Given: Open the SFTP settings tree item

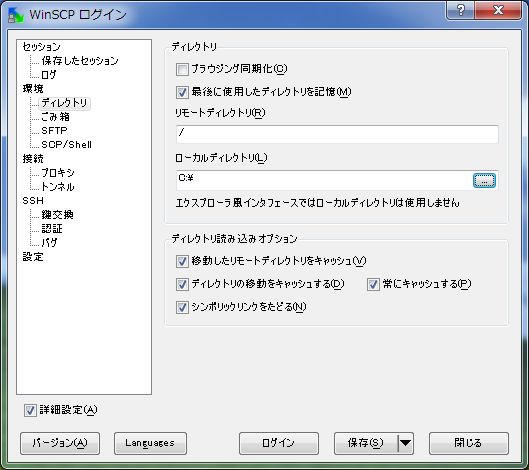Looking at the screenshot, I should [54, 131].
